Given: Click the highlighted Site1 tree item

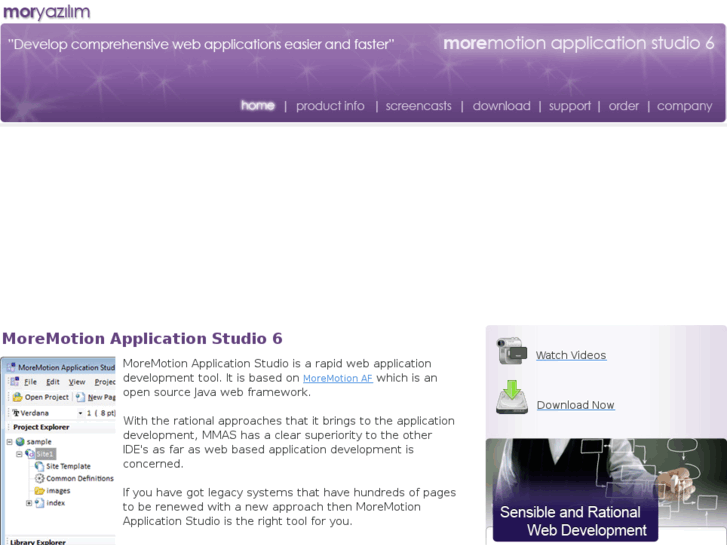Looking at the screenshot, I should [x=45, y=454].
